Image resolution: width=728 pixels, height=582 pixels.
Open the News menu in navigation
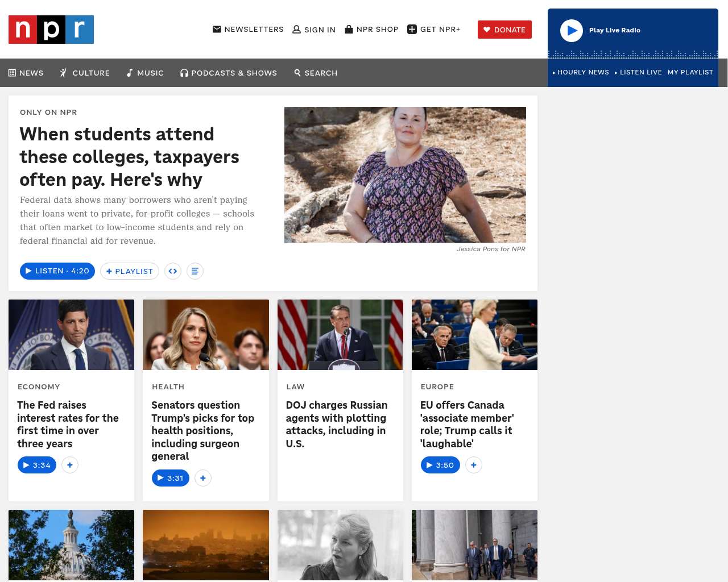26,73
